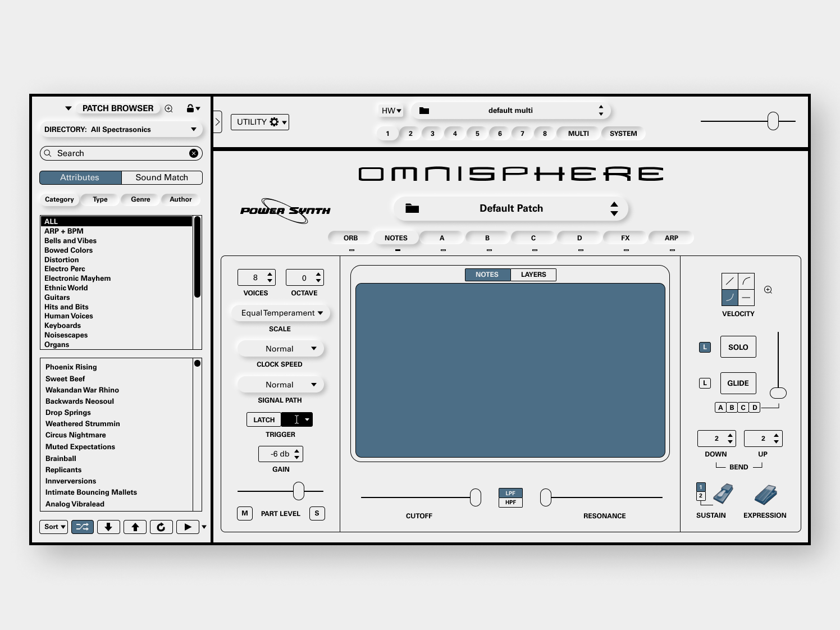Viewport: 840px width, 630px height.
Task: Click the Category filter button
Action: click(x=60, y=199)
